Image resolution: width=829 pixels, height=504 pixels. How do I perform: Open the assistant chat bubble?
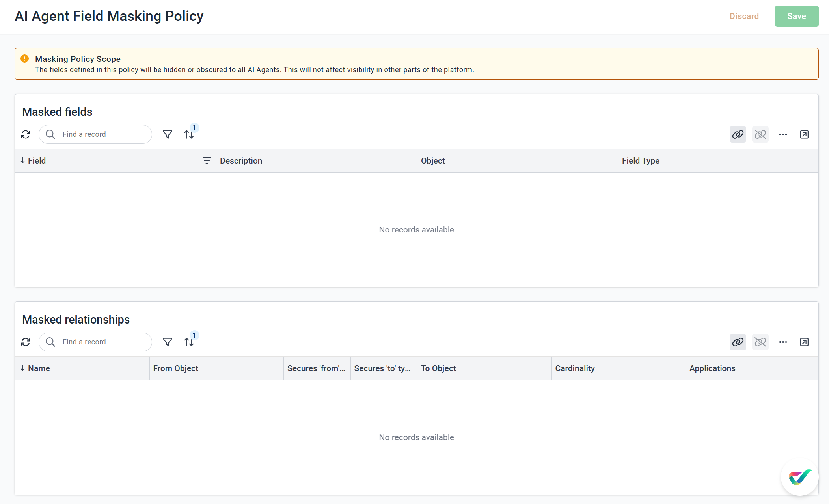pos(799,477)
